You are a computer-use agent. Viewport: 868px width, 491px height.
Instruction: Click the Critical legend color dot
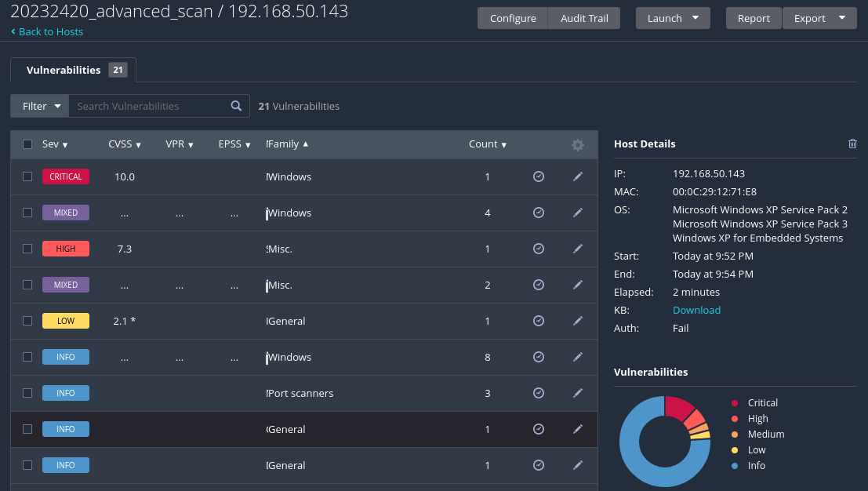(x=735, y=403)
